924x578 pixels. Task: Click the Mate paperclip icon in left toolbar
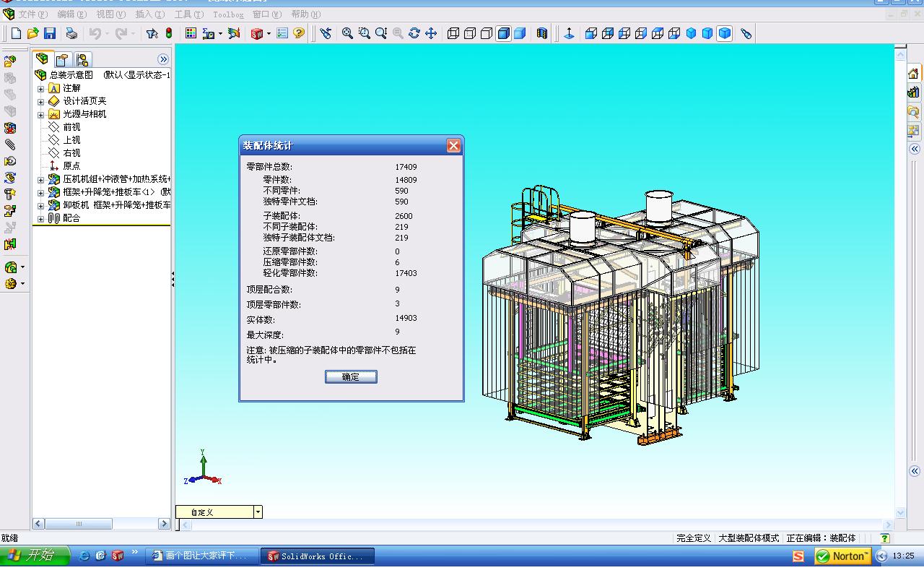(10, 144)
